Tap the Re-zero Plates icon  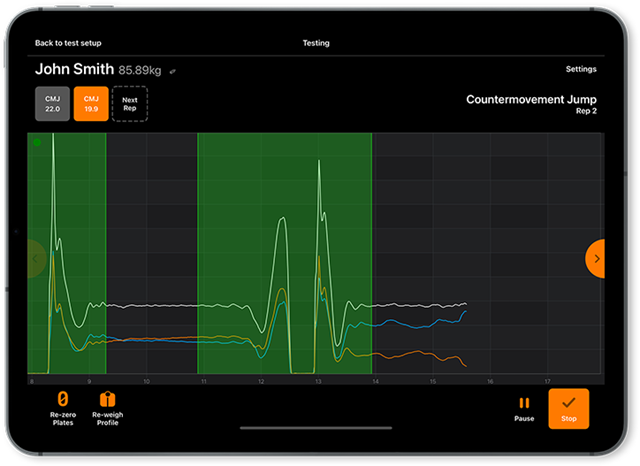point(62,400)
